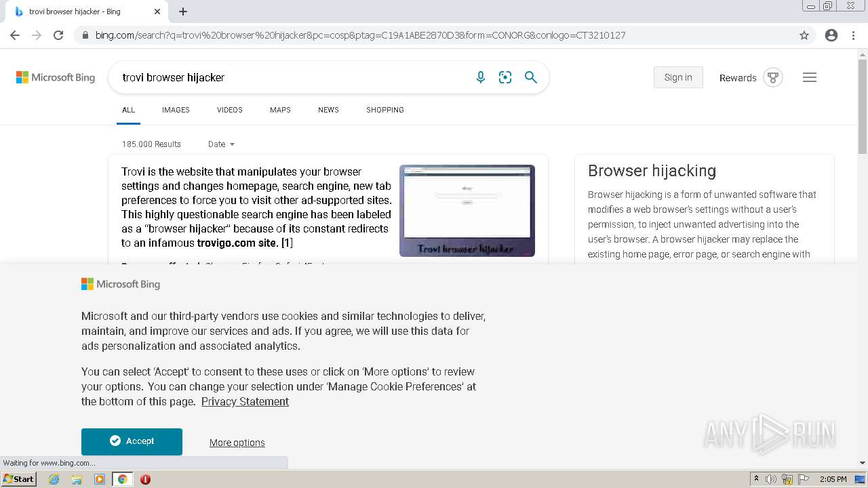Click the red Opera-style taskbar icon
The image size is (868, 488).
145,479
